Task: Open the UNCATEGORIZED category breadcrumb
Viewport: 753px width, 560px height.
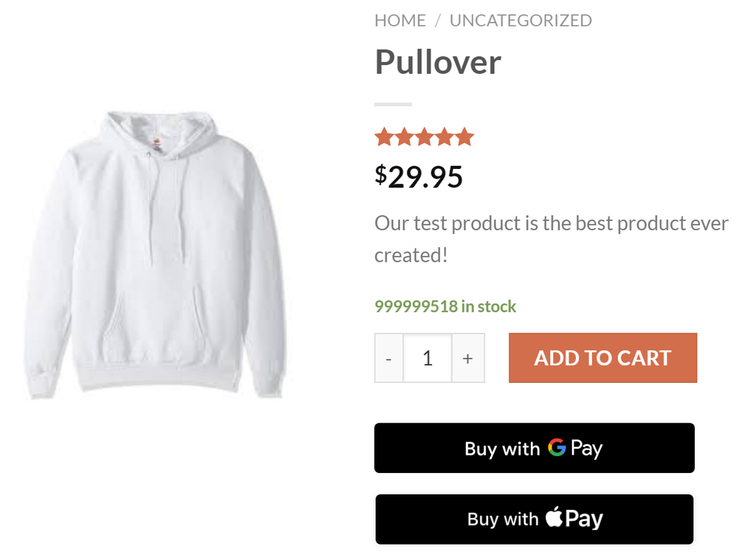Action: [x=520, y=21]
